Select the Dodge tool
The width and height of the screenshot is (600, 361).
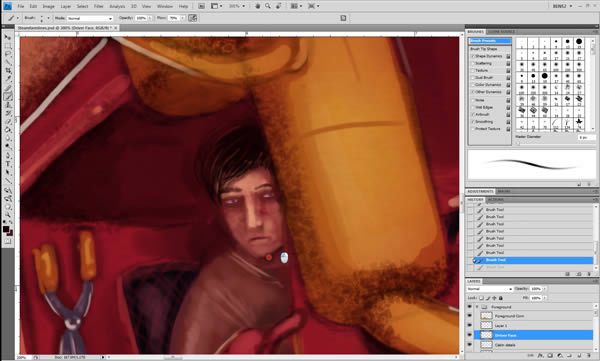(7, 147)
